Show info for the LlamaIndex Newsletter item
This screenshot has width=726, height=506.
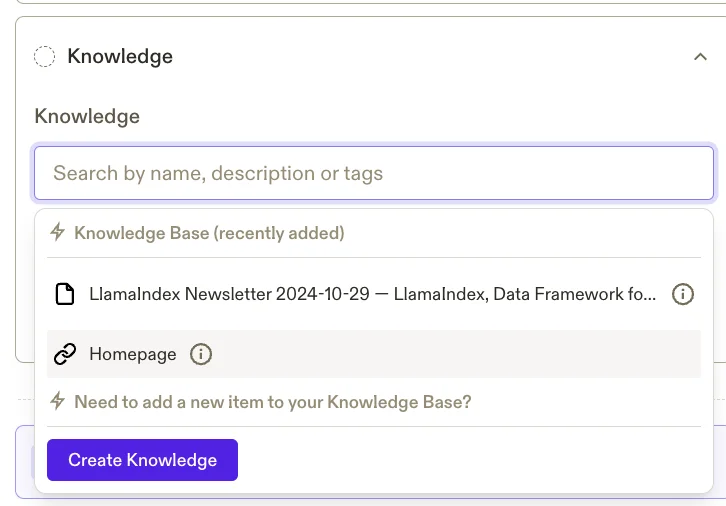(x=682, y=294)
